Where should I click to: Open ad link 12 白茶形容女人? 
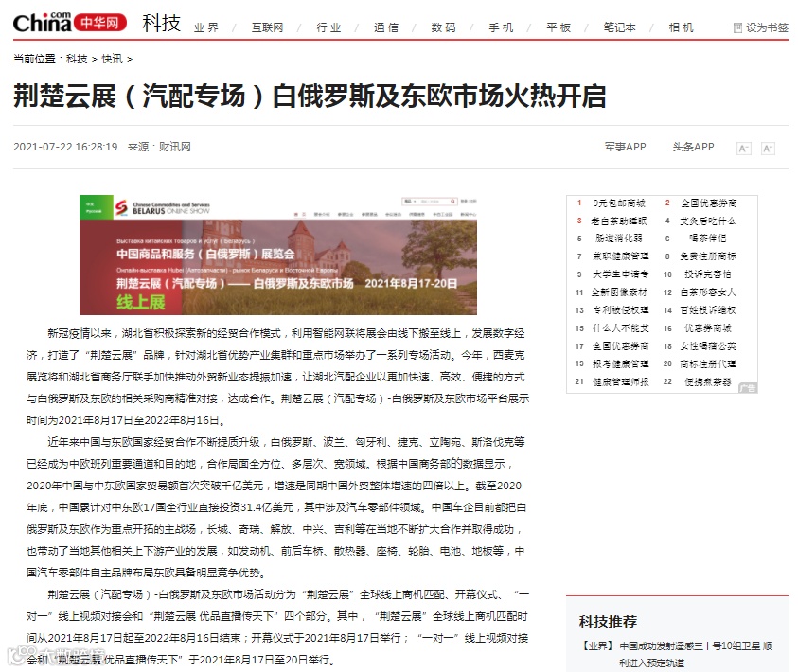[x=708, y=292]
